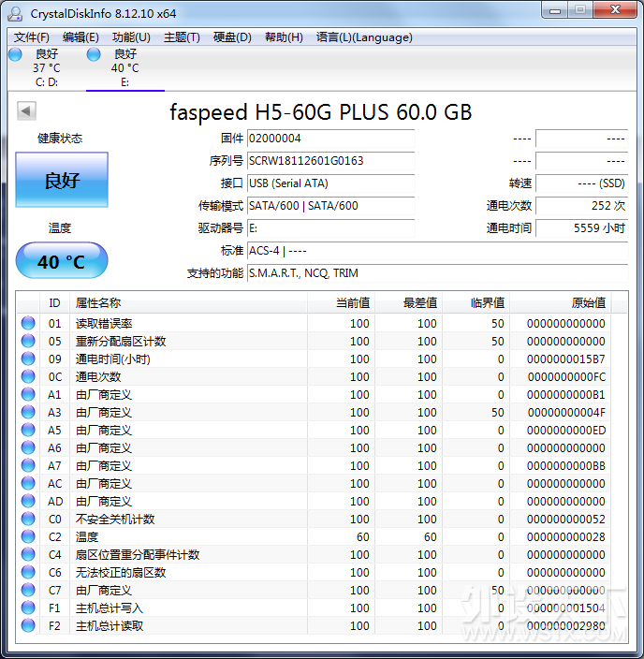The image size is (644, 659).
Task: Click the firmware field 02000004
Action: (x=330, y=139)
